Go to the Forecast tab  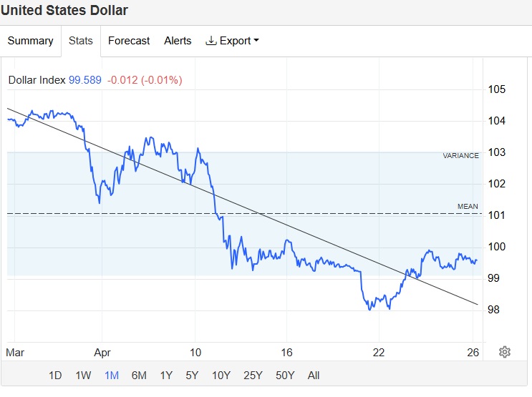pyautogui.click(x=129, y=41)
